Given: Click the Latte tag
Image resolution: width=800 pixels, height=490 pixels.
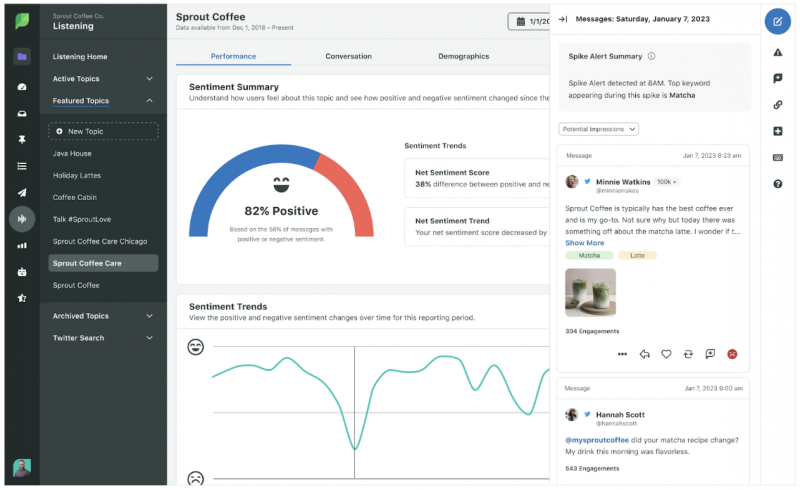Looking at the screenshot, I should coord(637,255).
